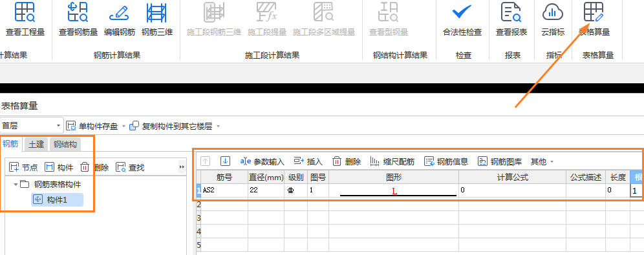The width and height of the screenshot is (644, 255).
Task: Open 云指标 cloud indicators
Action: [553, 19]
